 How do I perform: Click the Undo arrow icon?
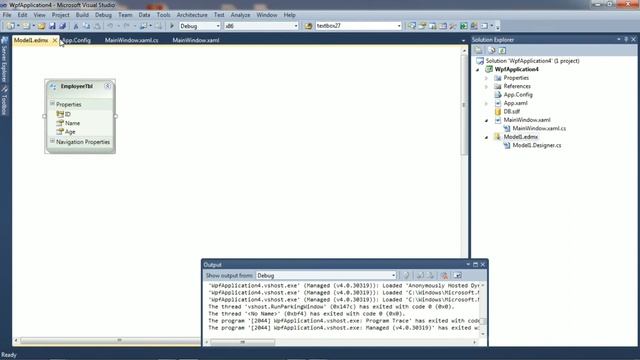110,26
